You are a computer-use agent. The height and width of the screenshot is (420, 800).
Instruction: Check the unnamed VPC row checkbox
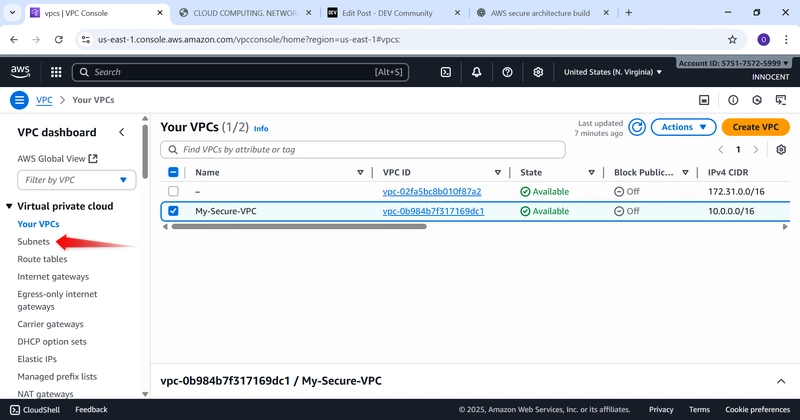(x=173, y=191)
